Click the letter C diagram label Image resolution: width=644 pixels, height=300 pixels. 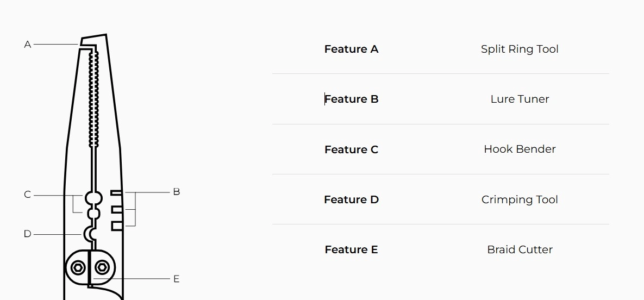27,195
